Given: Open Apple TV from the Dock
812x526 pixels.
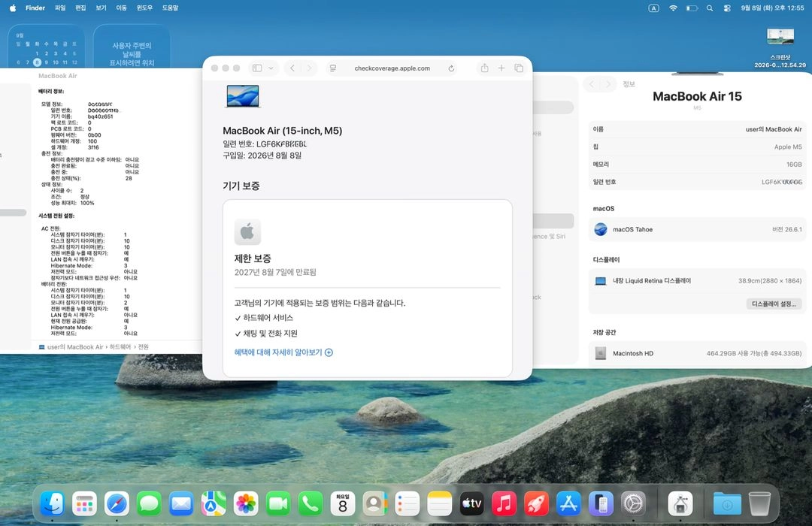Looking at the screenshot, I should pos(471,503).
